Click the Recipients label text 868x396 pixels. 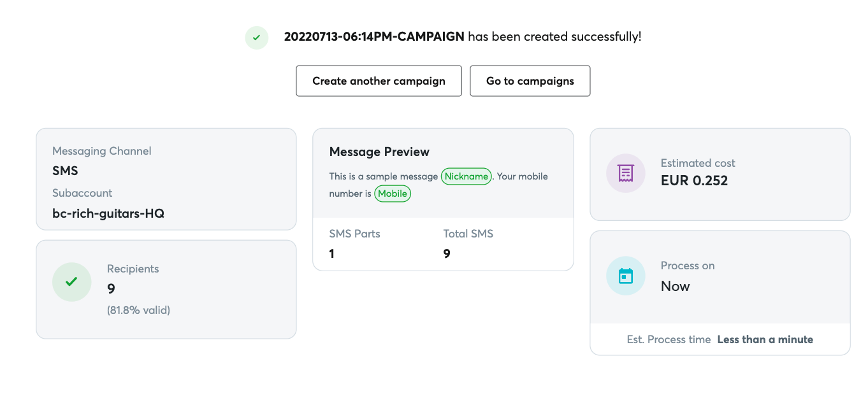click(133, 269)
